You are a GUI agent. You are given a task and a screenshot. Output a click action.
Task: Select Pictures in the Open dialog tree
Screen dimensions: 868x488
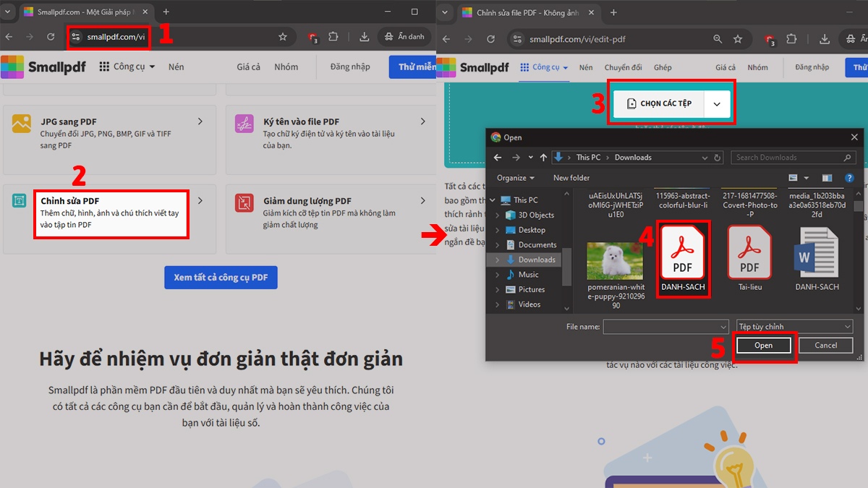click(532, 289)
